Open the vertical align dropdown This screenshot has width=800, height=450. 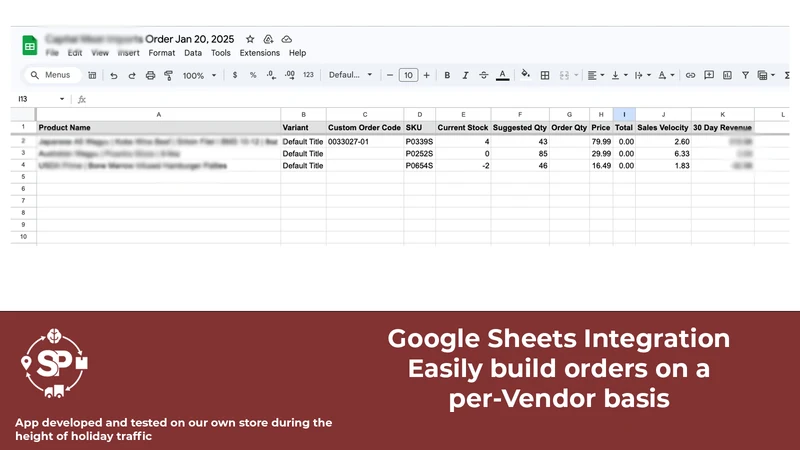click(619, 76)
